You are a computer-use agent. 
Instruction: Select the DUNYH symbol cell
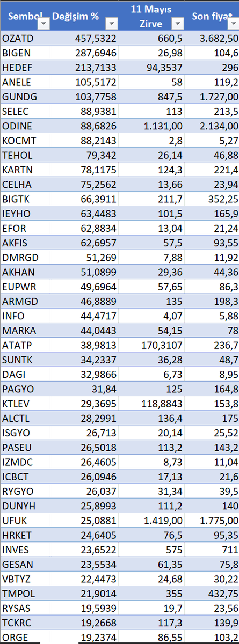tap(25, 507)
